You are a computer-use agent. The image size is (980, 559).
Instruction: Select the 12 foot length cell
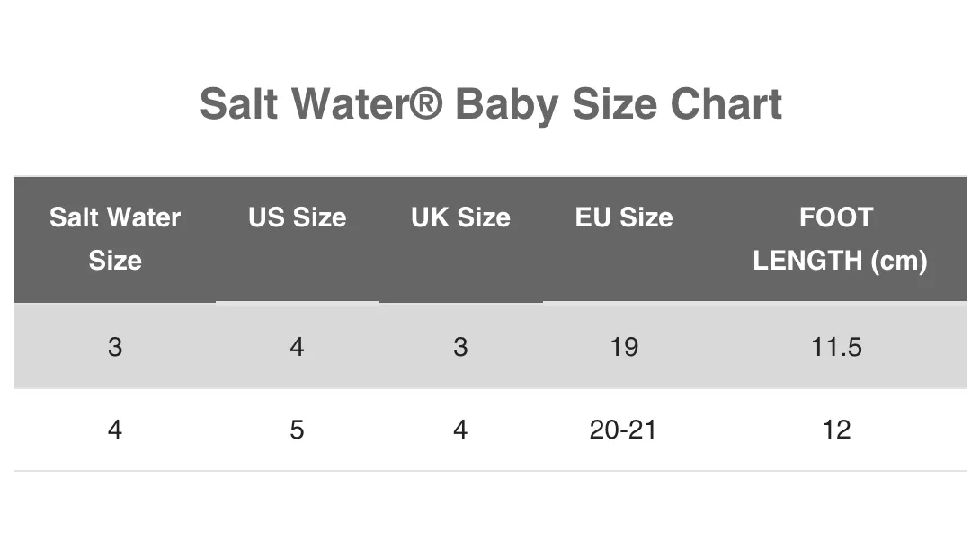pyautogui.click(x=836, y=430)
